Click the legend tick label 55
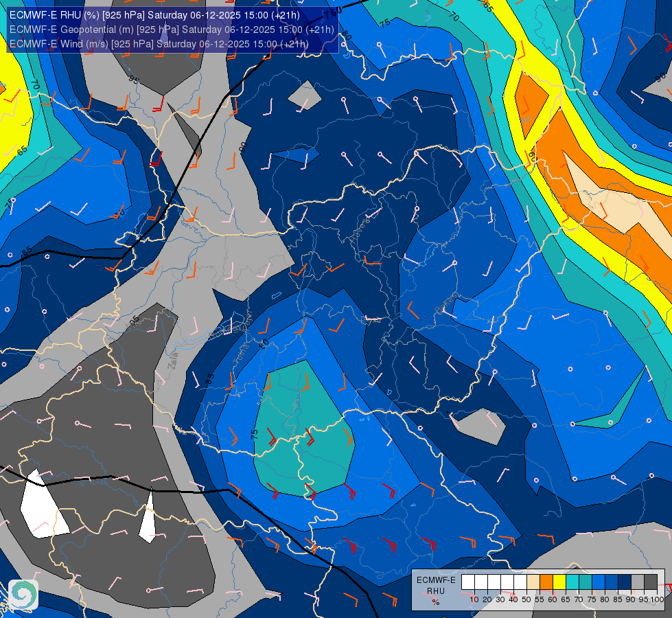 point(539,599)
